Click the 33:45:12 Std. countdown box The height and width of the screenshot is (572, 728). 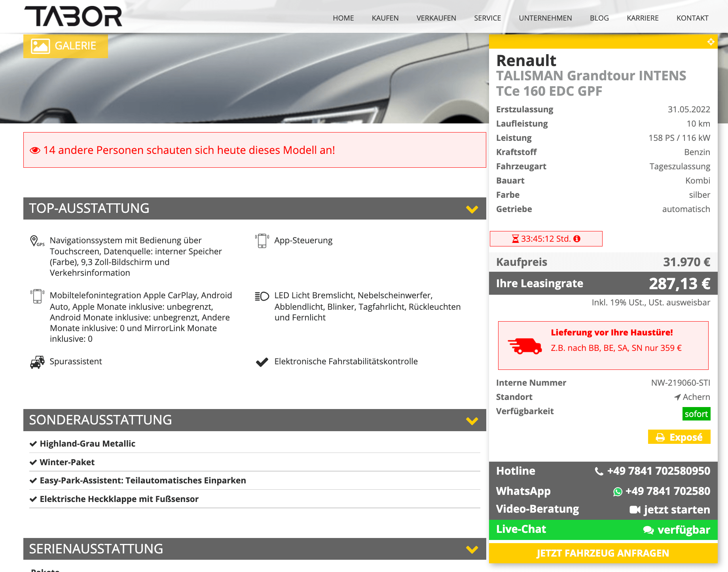pyautogui.click(x=546, y=239)
